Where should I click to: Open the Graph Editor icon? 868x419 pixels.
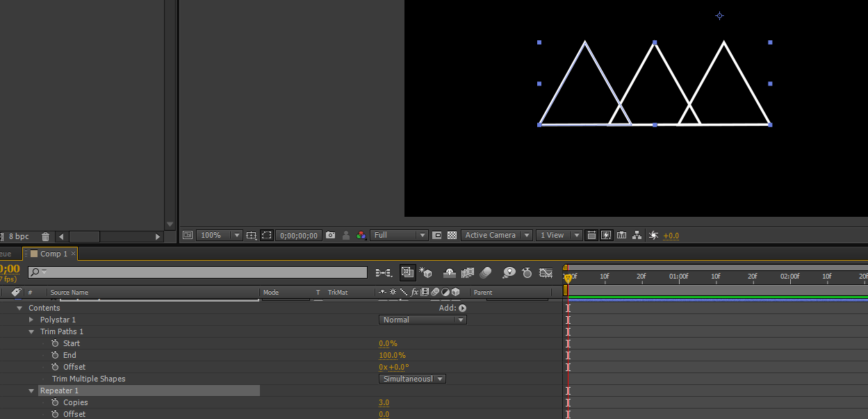click(546, 273)
